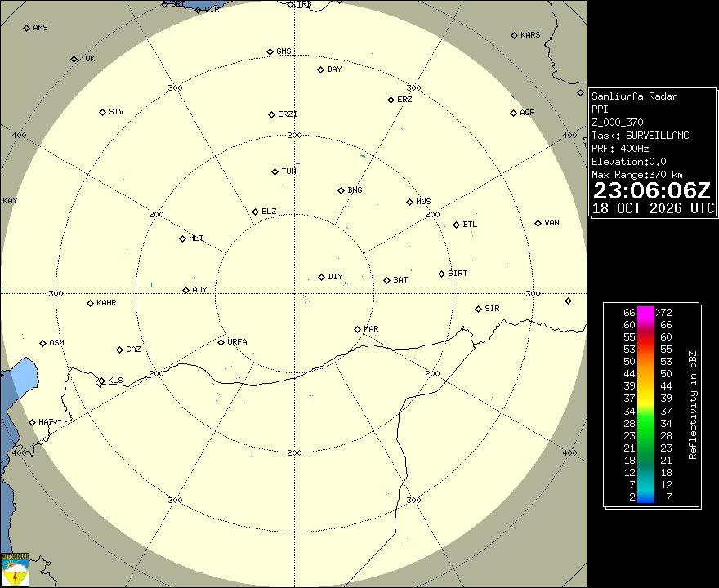Select the GMS station diamond marker

coord(270,51)
